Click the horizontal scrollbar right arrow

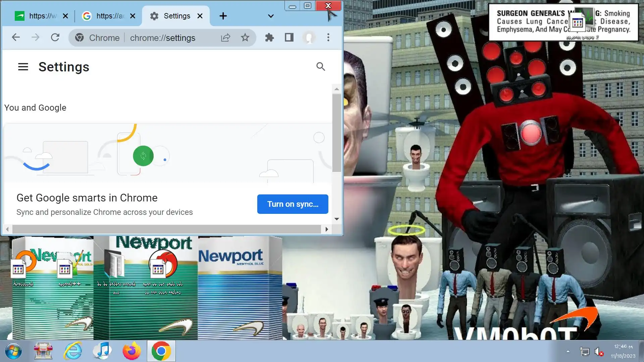pyautogui.click(x=327, y=229)
